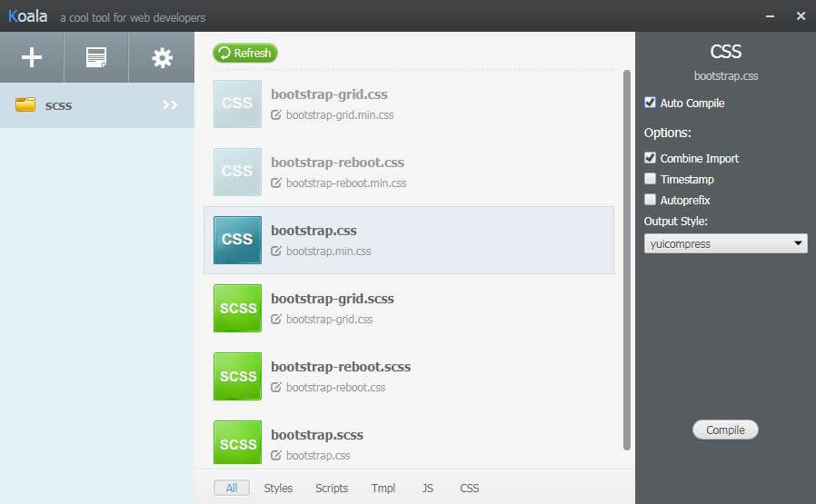This screenshot has height=504, width=816.
Task: Select the bootstrap-grid.scss file name
Action: pyautogui.click(x=332, y=299)
